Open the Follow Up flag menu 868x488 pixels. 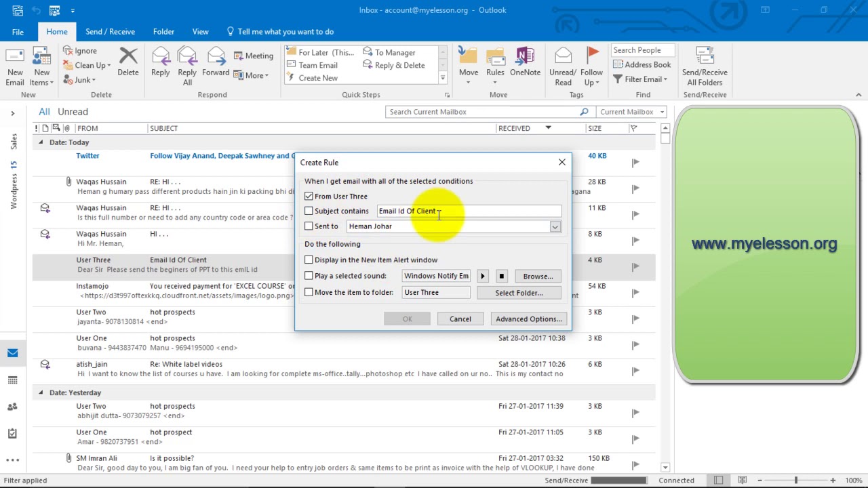point(591,66)
